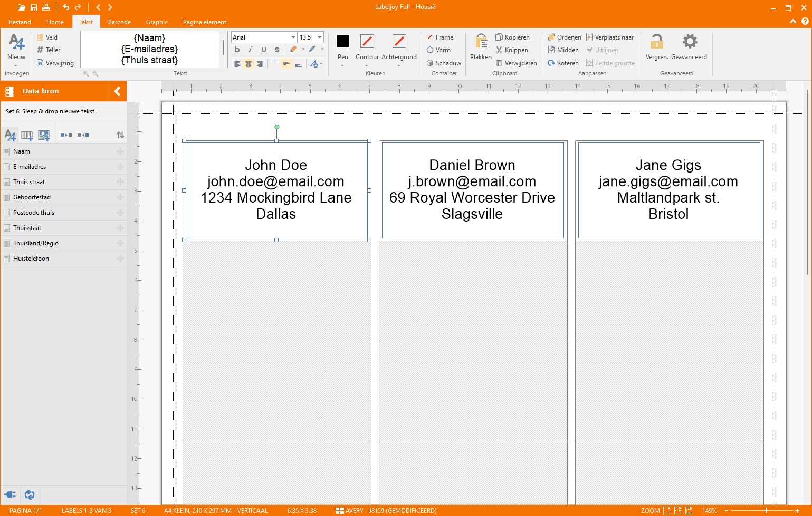Align text right
The height and width of the screenshot is (516, 812).
click(260, 64)
